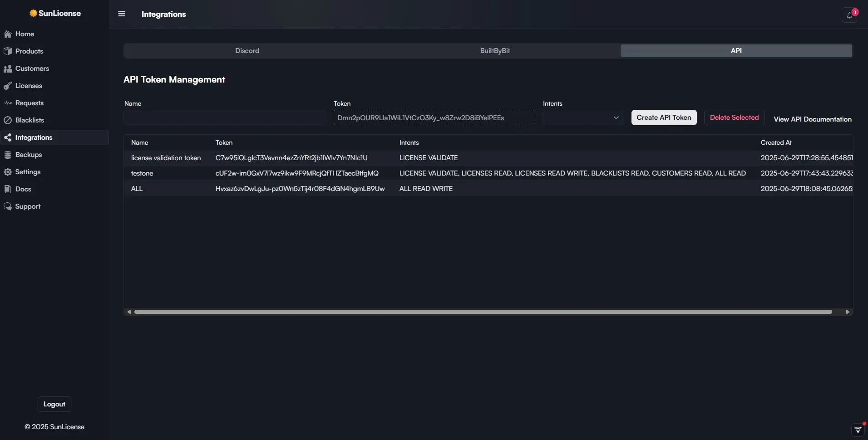Image resolution: width=868 pixels, height=440 pixels.
Task: Switch to the Discord tab
Action: (x=247, y=51)
